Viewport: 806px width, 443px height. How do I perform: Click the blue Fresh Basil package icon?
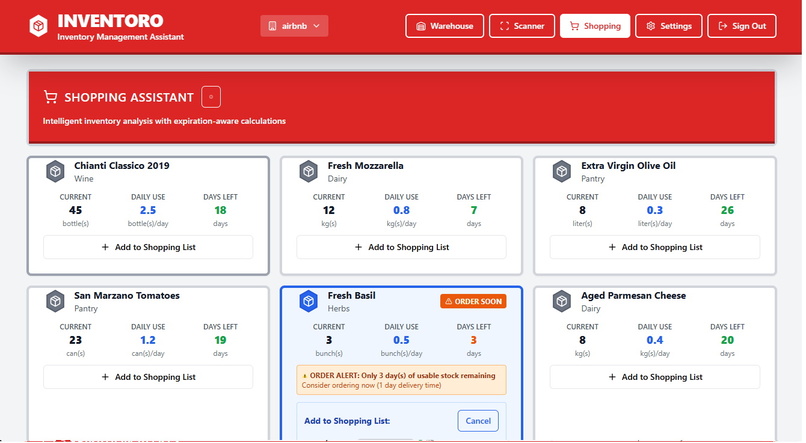pos(309,301)
